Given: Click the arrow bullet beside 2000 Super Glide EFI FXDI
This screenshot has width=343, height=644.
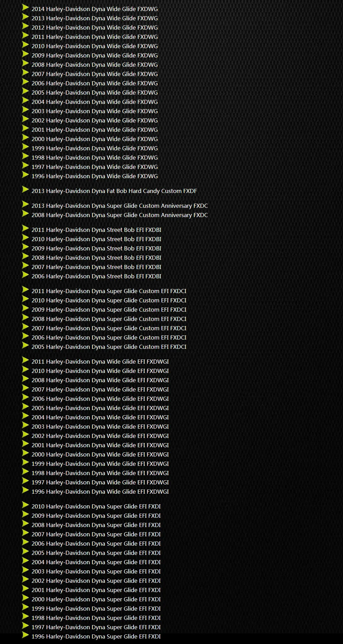Looking at the screenshot, I should pyautogui.click(x=25, y=598).
